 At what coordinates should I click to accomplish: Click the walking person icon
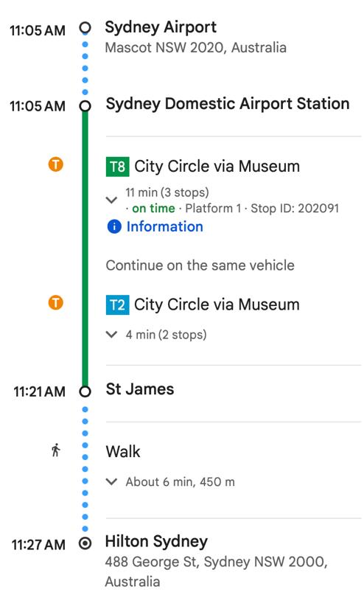click(56, 450)
